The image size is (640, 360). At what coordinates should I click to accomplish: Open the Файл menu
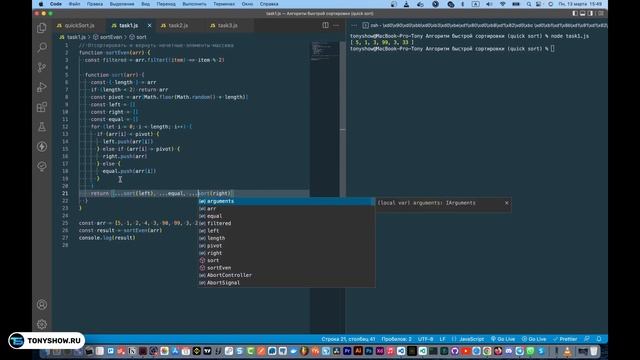point(75,4)
